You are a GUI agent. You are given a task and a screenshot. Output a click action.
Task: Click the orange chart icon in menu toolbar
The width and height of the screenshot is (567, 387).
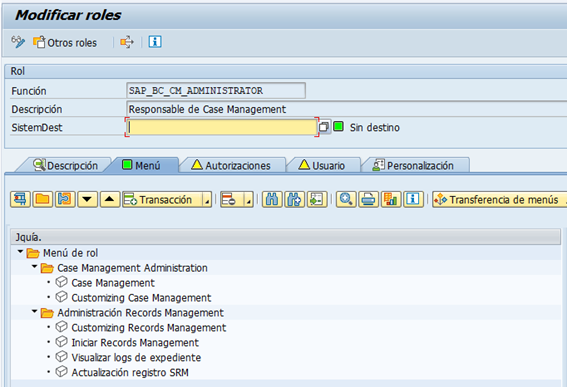point(391,199)
